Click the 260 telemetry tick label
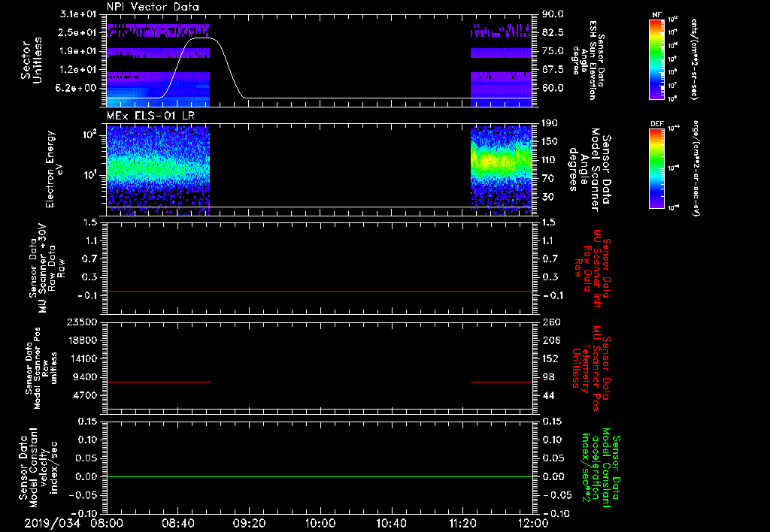The width and height of the screenshot is (770, 532). tap(550, 322)
